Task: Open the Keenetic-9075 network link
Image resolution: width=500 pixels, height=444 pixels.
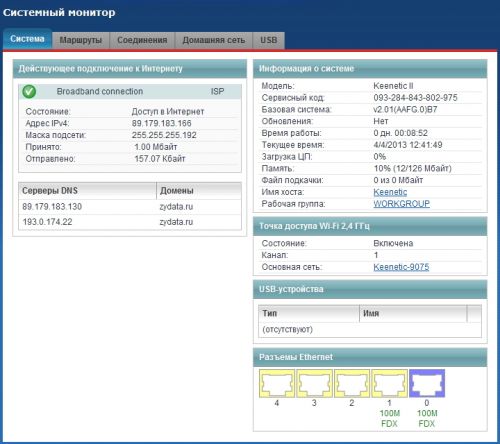Action: click(401, 267)
